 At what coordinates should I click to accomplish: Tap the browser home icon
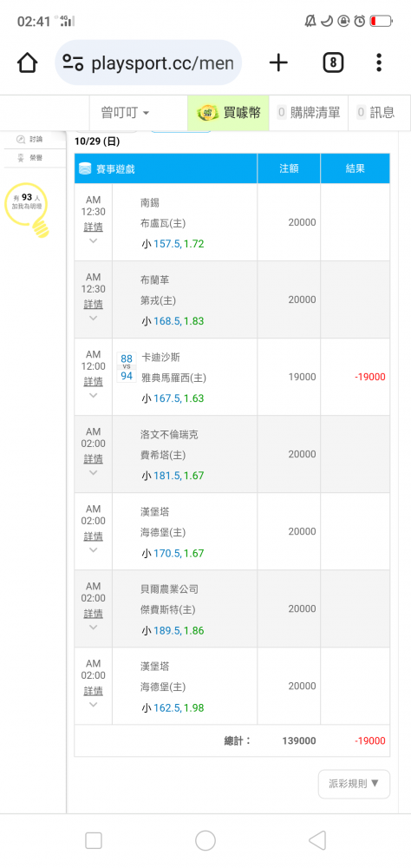27,63
